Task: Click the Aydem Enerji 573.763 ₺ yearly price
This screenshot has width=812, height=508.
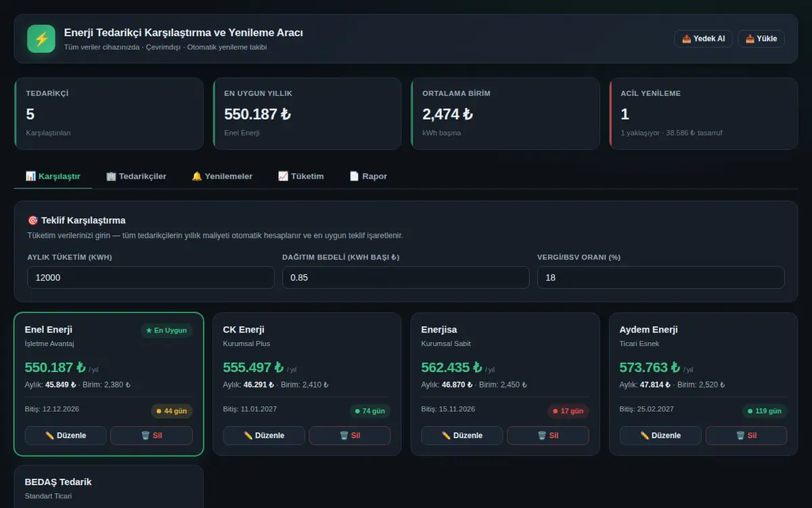Action: 650,367
